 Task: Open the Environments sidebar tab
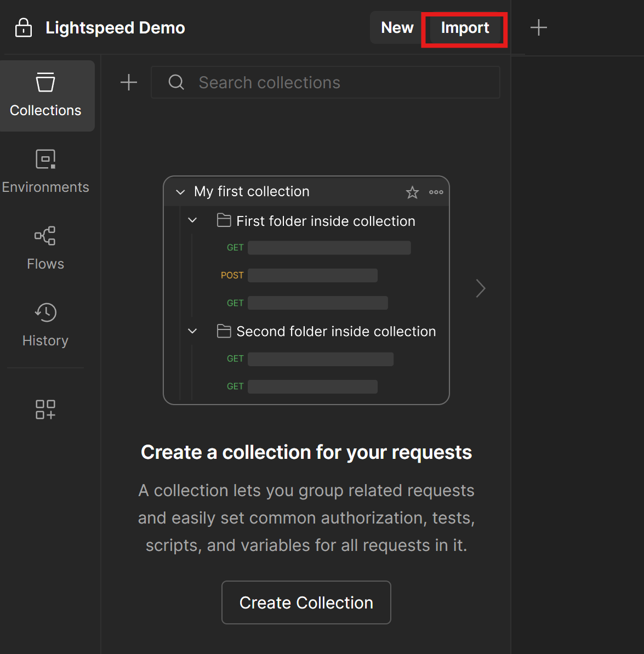click(45, 172)
